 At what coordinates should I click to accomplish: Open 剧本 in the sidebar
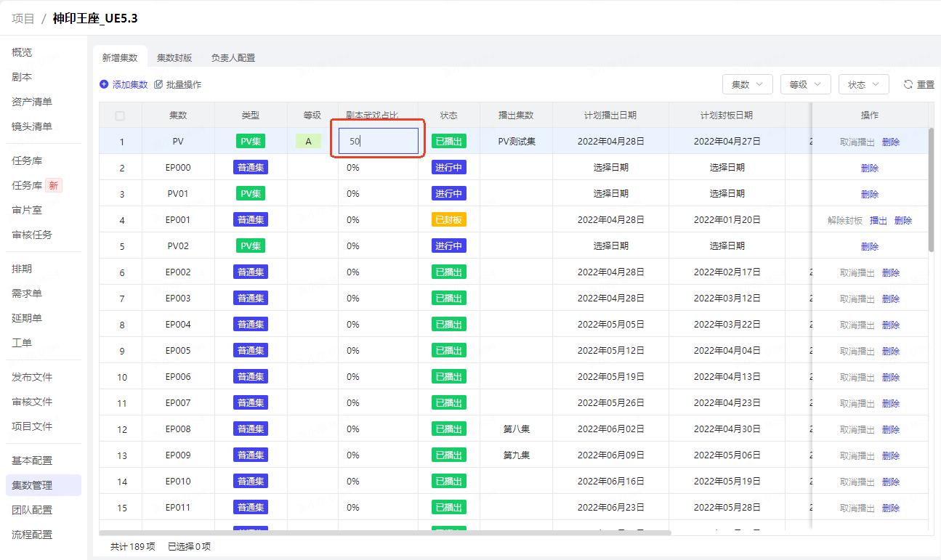tap(22, 77)
